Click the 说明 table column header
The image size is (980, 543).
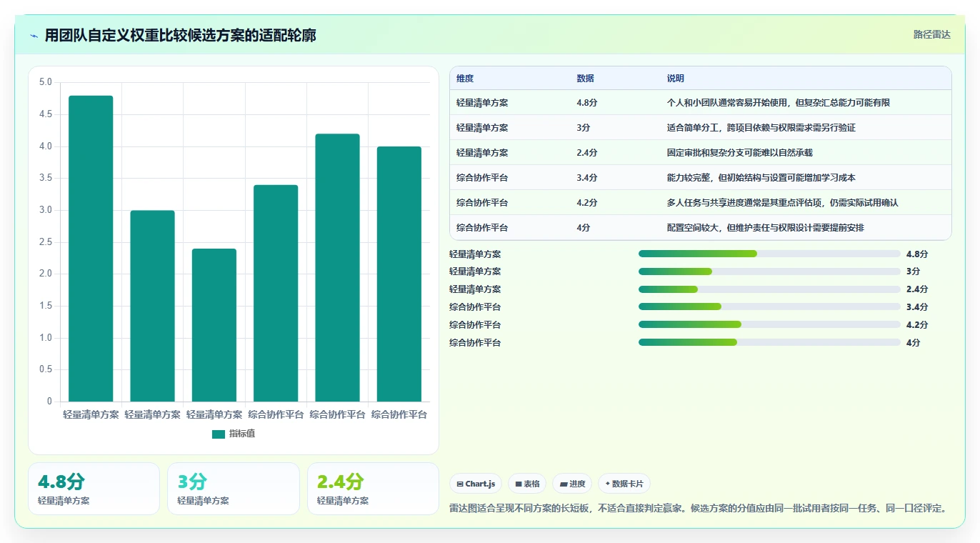(x=676, y=79)
